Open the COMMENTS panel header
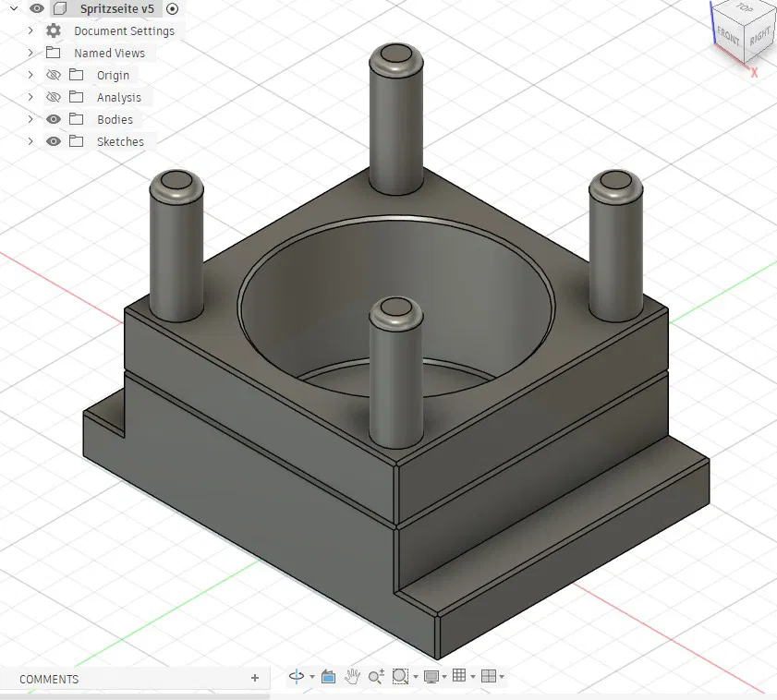This screenshot has width=777, height=700. point(49,679)
